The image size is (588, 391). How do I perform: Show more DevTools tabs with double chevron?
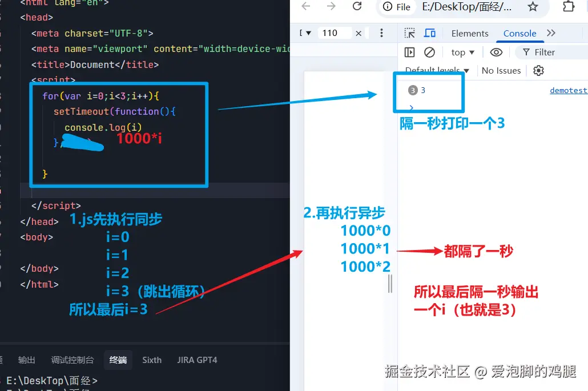click(x=551, y=33)
